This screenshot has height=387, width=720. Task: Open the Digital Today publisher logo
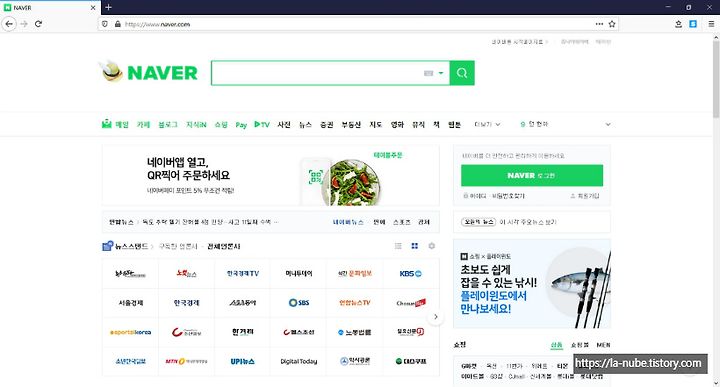click(299, 361)
